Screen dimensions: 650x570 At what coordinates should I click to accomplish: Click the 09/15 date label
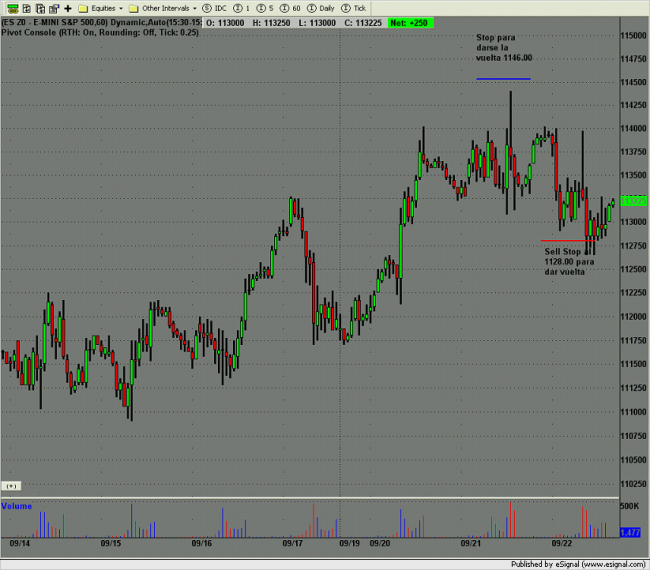[111, 543]
